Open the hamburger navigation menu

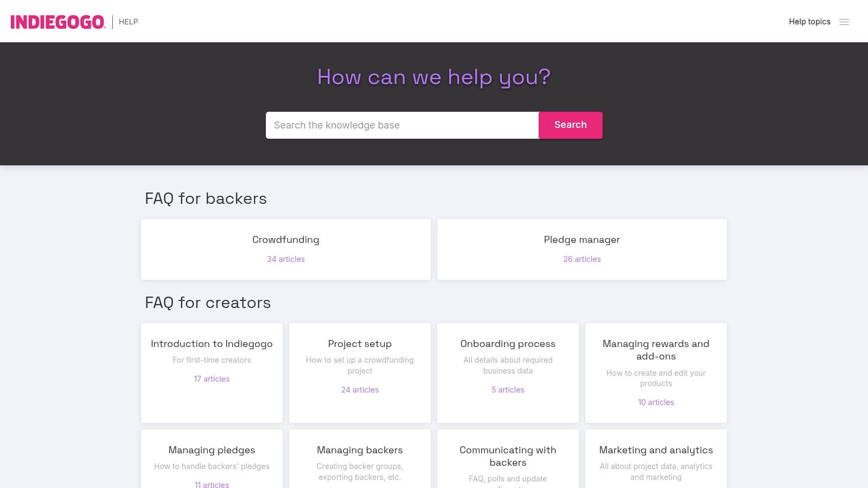click(x=844, y=22)
